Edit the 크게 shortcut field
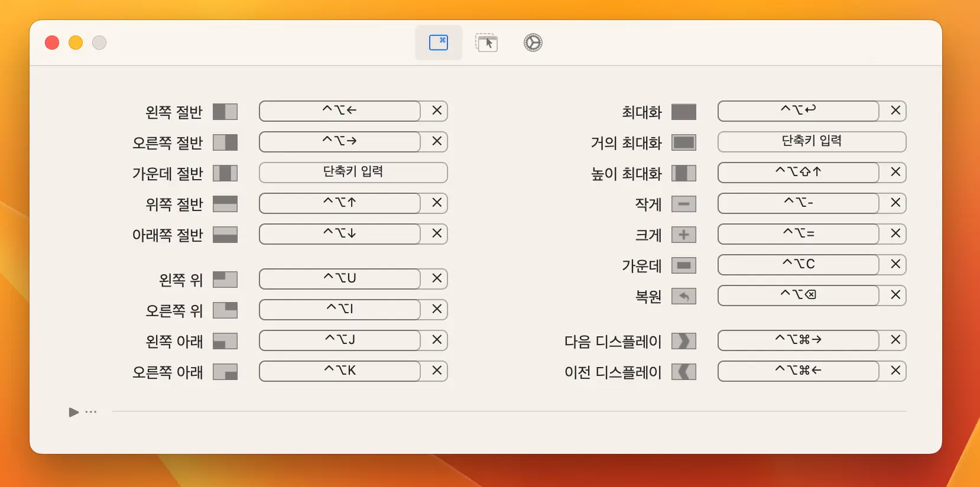This screenshot has height=487, width=980. [x=799, y=233]
